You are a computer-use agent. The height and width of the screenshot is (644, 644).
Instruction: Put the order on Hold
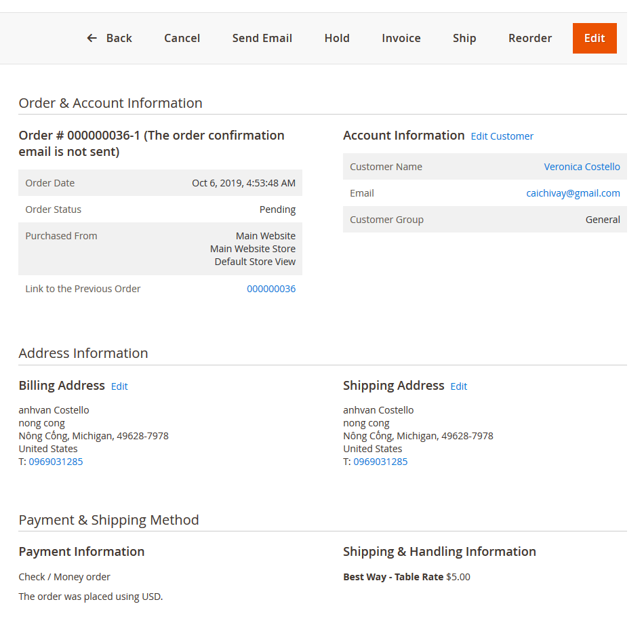tap(337, 38)
